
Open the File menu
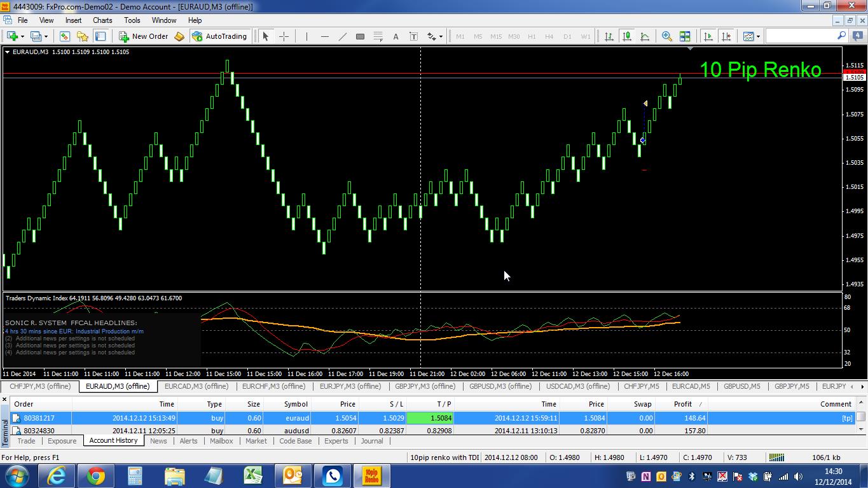[x=22, y=20]
